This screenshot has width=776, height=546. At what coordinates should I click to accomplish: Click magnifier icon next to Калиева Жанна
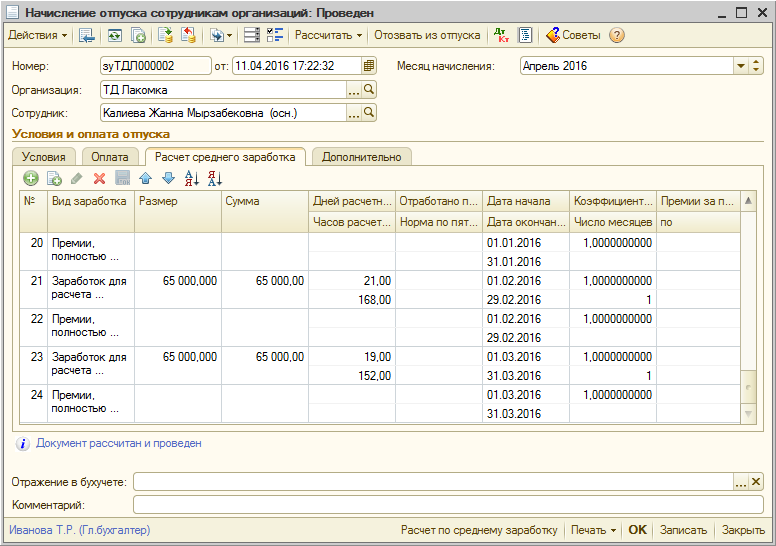(369, 113)
